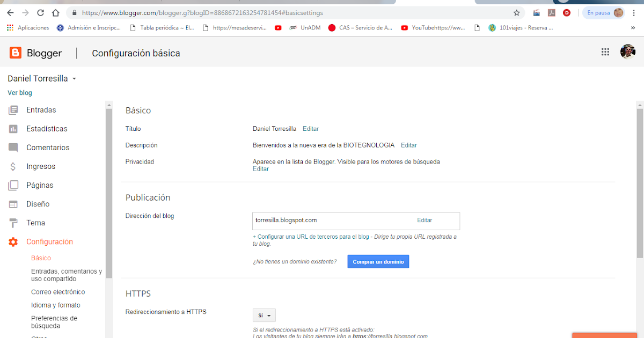Open the CAS – Servicio de A... bookmark

tap(360, 27)
